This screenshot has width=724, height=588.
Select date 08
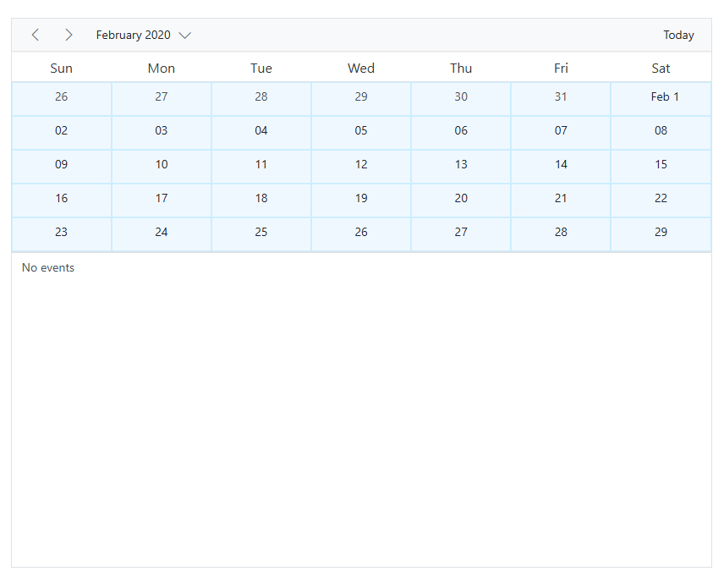(661, 133)
